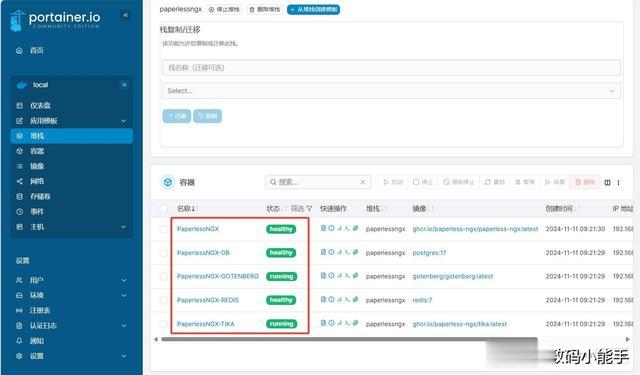Open the PaperlessNGX-DB container link
640x375 pixels.
(203, 253)
